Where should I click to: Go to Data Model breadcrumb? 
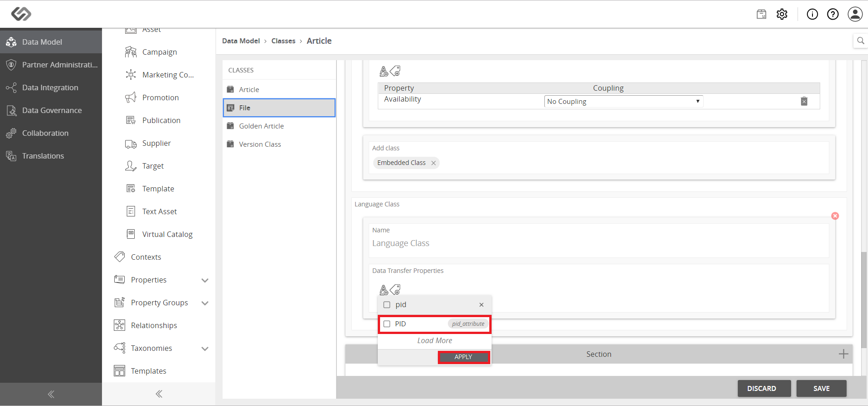coord(241,41)
